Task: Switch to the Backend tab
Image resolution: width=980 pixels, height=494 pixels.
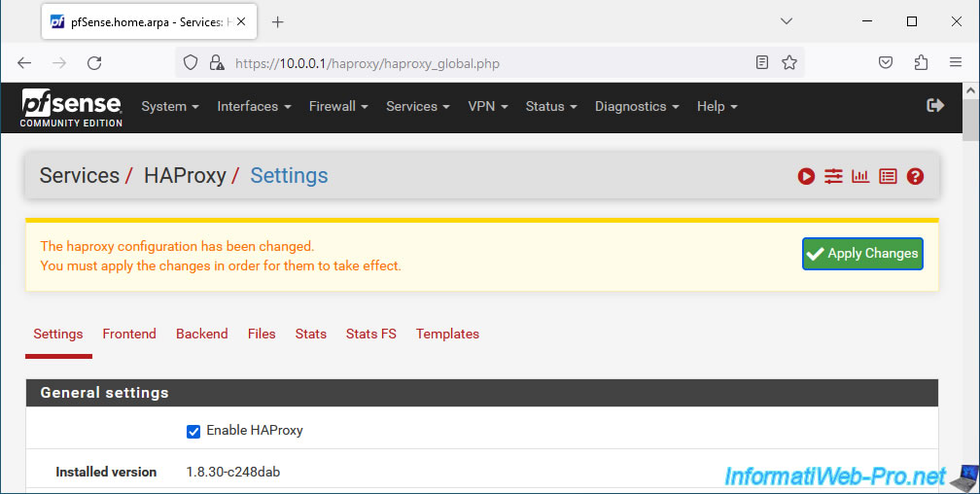Action: pyautogui.click(x=202, y=334)
